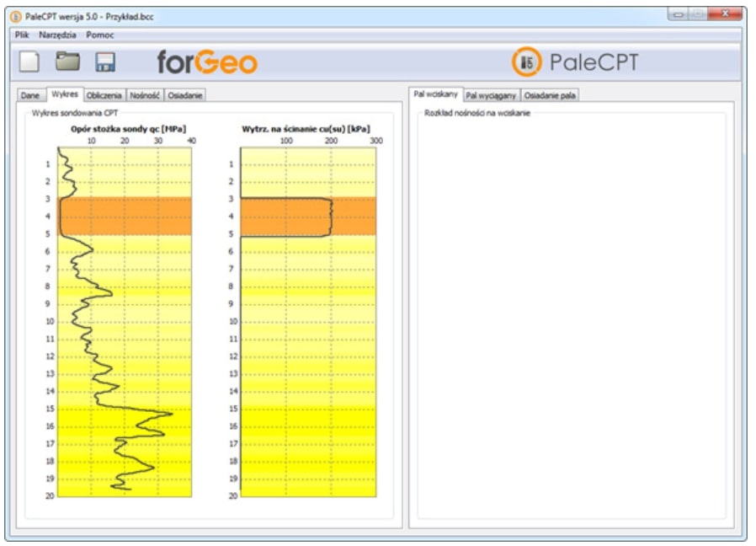Open the Narzędzia menu
Viewport: 756px width, 546px height.
coord(57,35)
